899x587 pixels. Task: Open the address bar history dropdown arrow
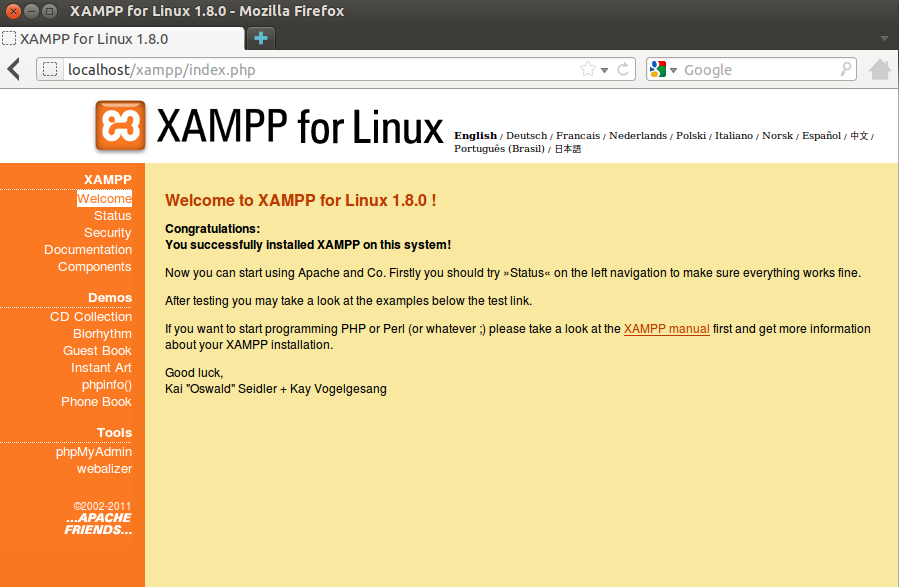click(604, 70)
